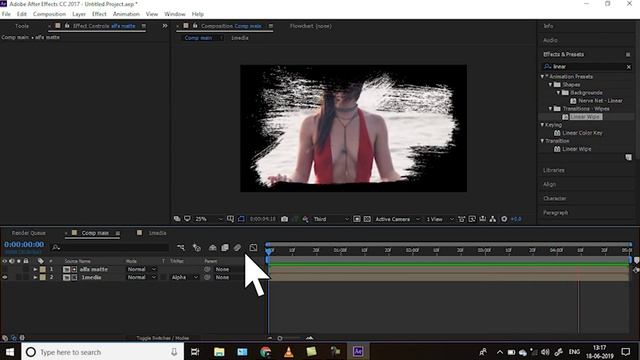Collapse the Shapes folder in presets

click(550, 85)
